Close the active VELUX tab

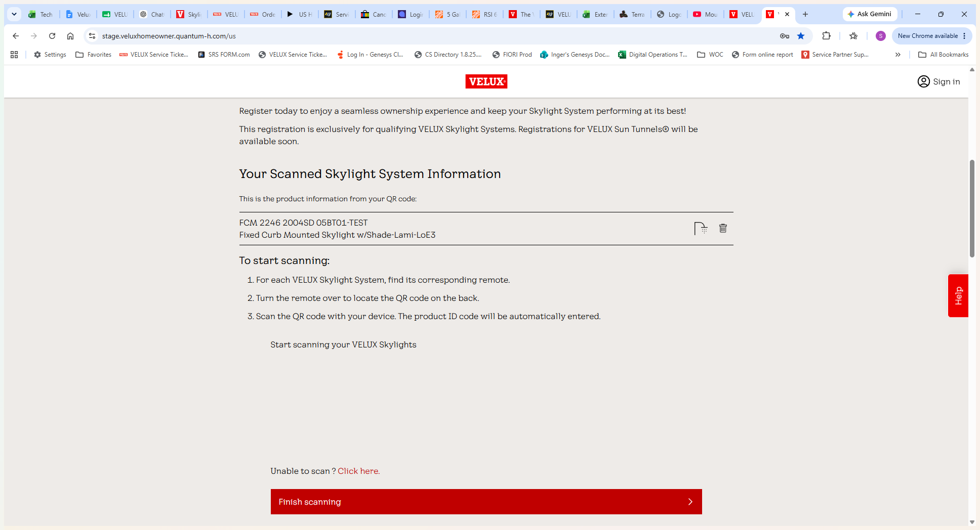pos(787,14)
